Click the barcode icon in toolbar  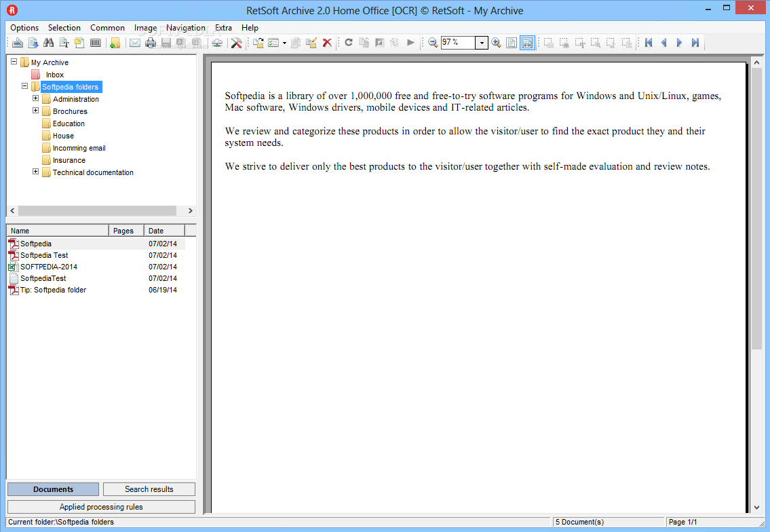click(95, 43)
